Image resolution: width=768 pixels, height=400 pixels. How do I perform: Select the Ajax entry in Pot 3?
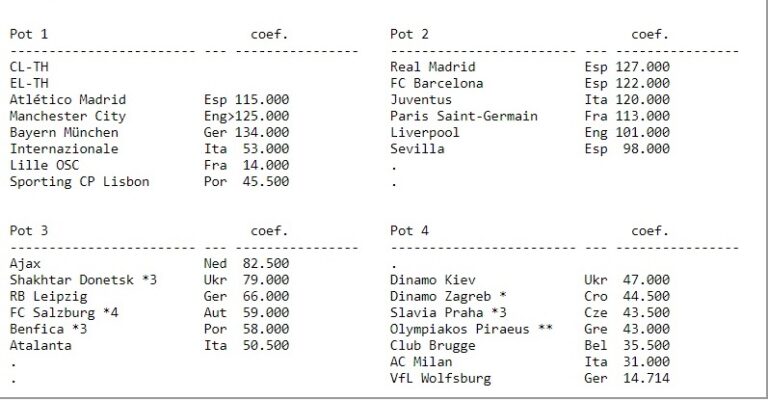[x=25, y=263]
